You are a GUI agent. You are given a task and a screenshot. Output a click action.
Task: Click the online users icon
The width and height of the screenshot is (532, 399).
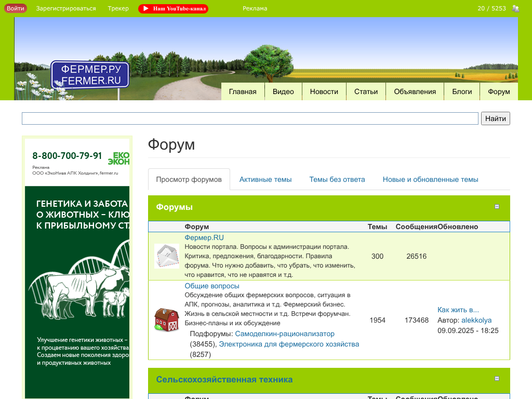click(x=515, y=8)
